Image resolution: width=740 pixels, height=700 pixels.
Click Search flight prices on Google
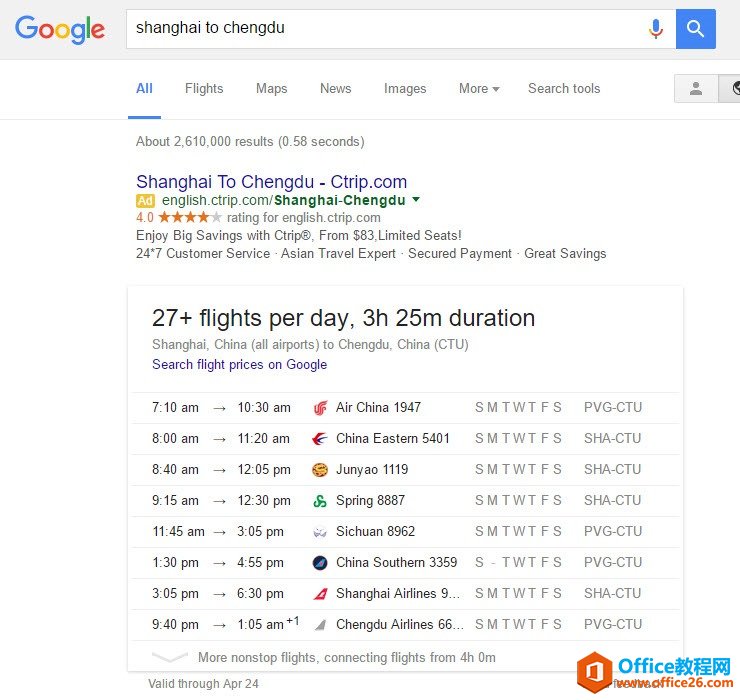239,364
